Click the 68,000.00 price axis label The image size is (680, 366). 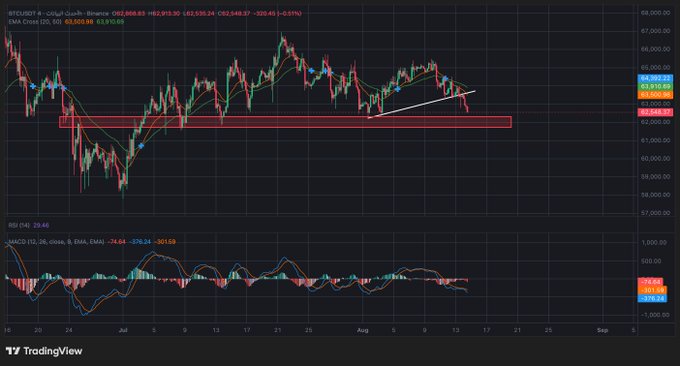[x=655, y=13]
